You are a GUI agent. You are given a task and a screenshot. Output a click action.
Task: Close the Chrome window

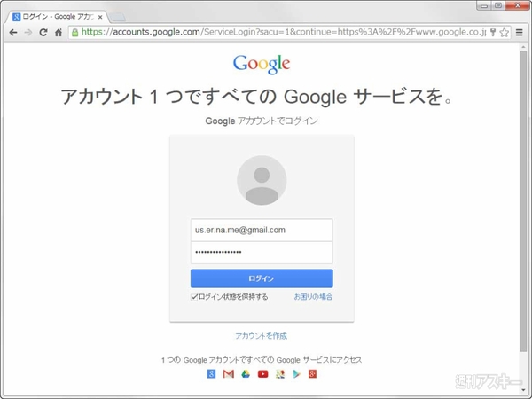point(518,5)
